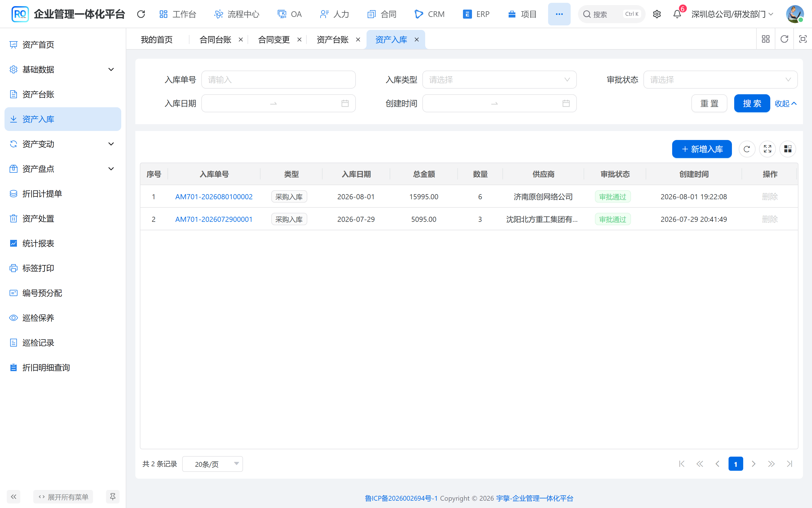Image resolution: width=812 pixels, height=508 pixels.
Task: Open the 审批状态 dropdown
Action: 720,80
